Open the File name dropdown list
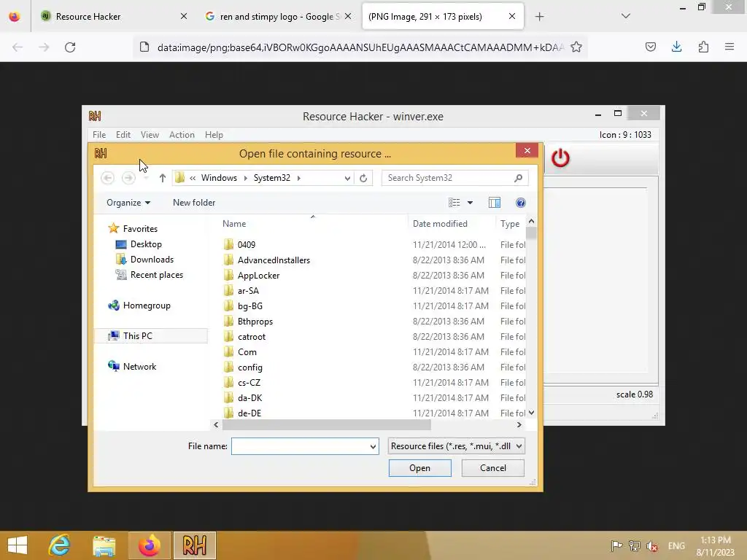Image resolution: width=747 pixels, height=560 pixels. (x=373, y=447)
